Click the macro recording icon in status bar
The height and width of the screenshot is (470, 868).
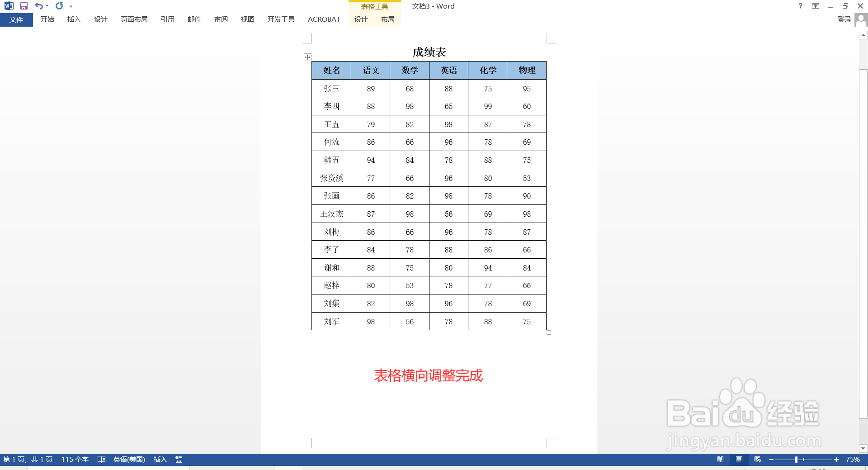[x=179, y=460]
